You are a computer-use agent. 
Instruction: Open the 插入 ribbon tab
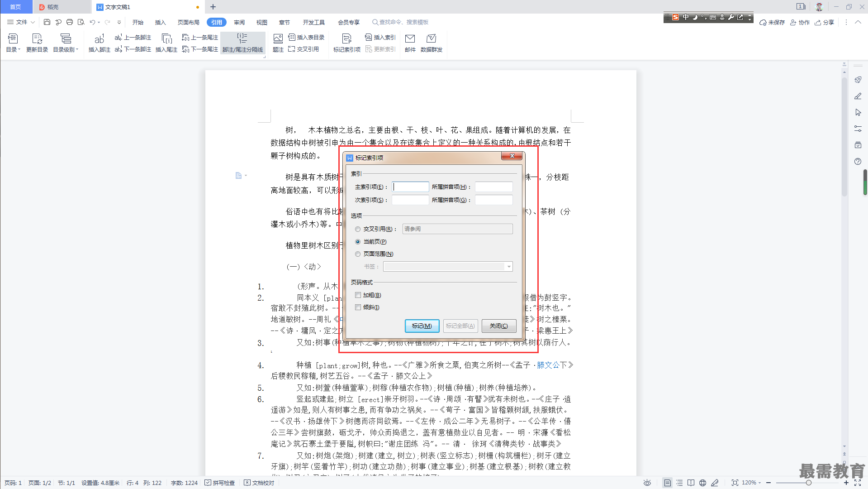161,22
